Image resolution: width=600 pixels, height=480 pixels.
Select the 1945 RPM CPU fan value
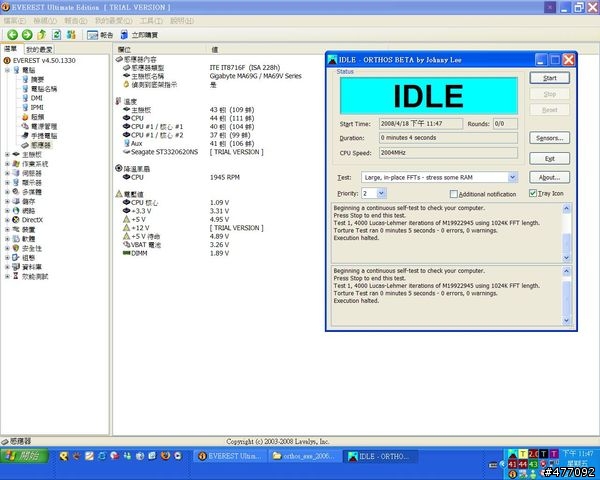225,177
